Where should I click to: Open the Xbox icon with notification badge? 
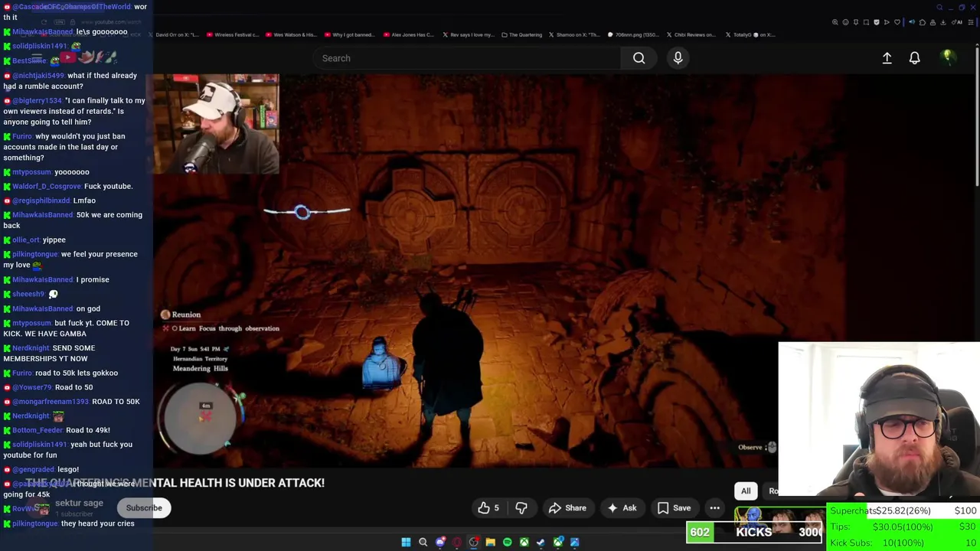coord(558,542)
